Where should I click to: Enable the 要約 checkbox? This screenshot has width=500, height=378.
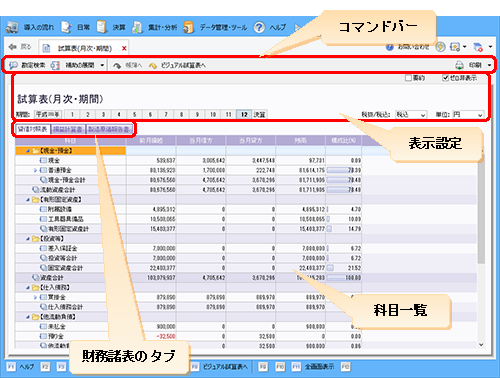click(x=408, y=78)
